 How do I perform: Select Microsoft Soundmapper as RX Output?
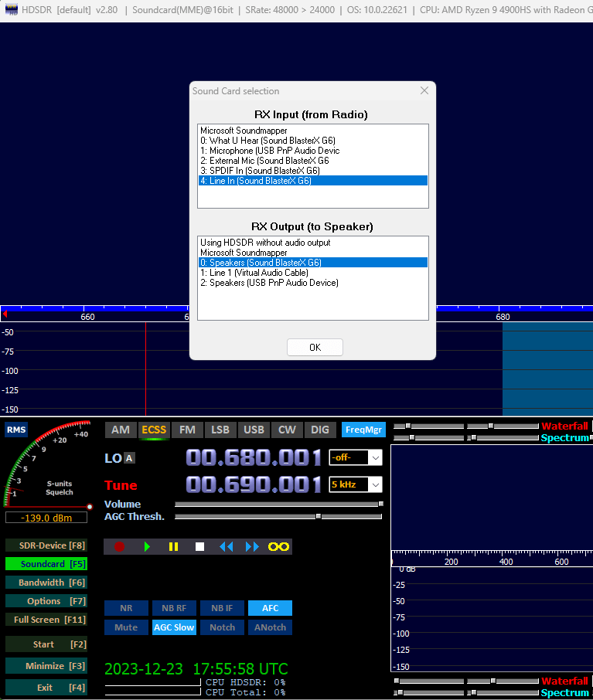point(313,253)
